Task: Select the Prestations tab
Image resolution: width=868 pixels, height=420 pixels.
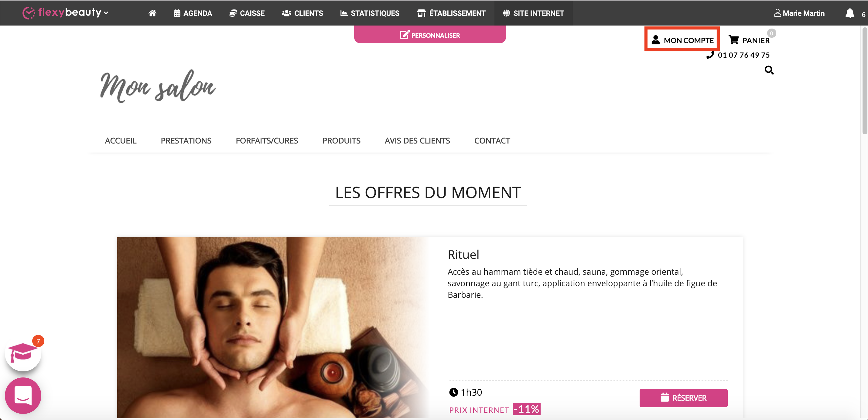Action: [186, 141]
